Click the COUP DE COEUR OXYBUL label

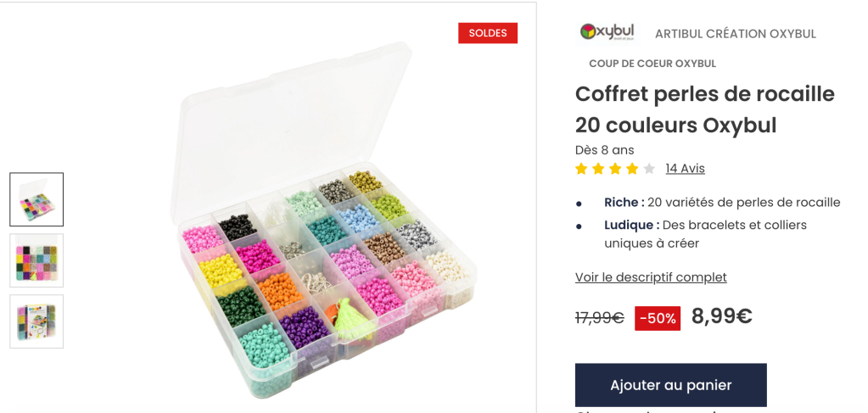click(652, 64)
